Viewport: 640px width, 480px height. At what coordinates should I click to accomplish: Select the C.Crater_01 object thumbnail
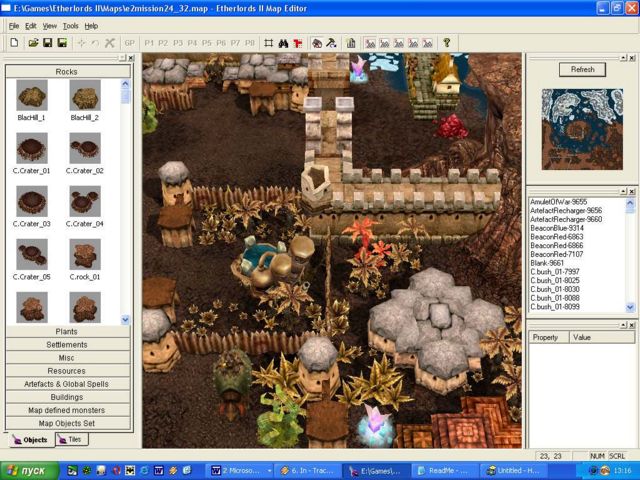click(32, 148)
